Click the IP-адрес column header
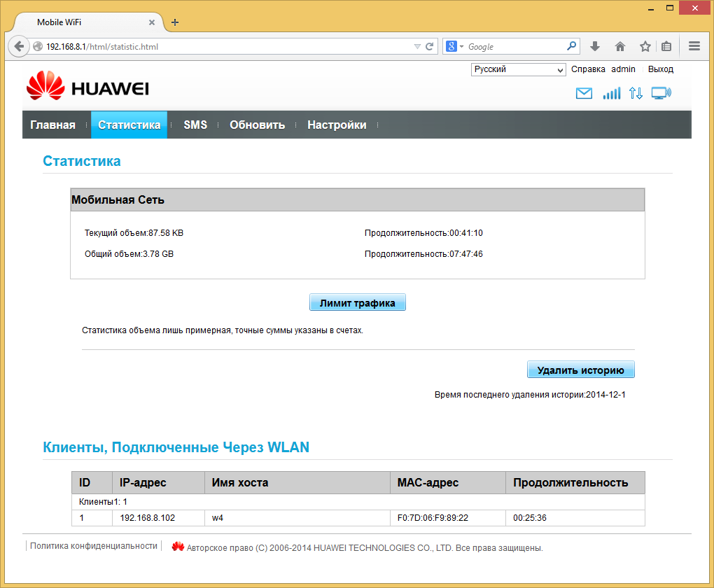The image size is (714, 588). click(158, 483)
